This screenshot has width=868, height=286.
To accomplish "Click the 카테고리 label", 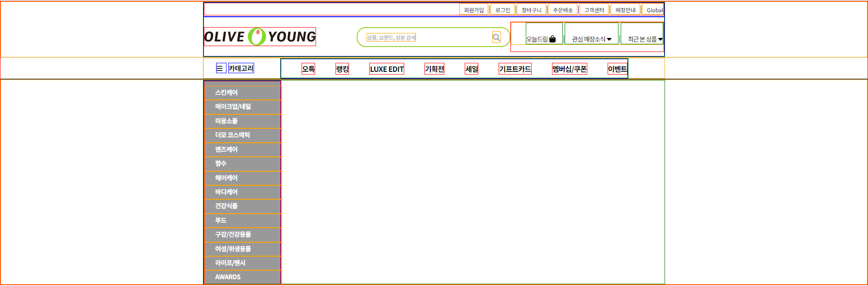I will [241, 68].
